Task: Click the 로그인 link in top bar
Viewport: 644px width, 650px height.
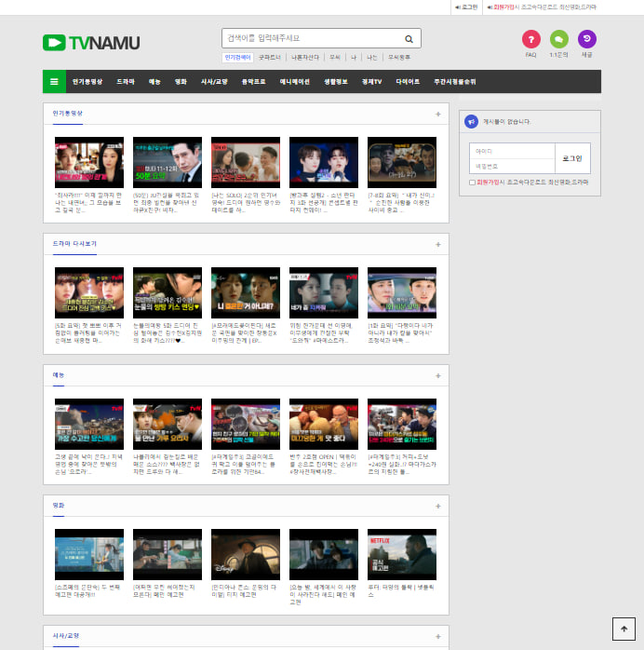Action: tap(467, 7)
